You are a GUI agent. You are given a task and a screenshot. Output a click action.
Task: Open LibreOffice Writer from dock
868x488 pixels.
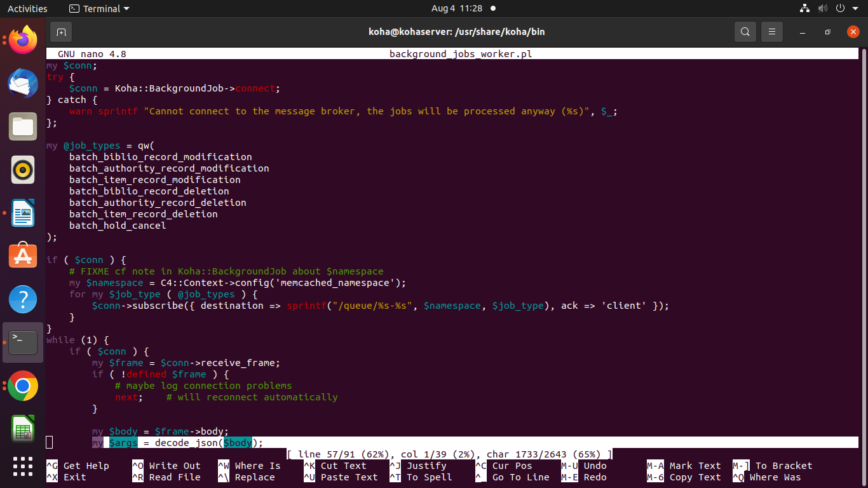[23, 213]
